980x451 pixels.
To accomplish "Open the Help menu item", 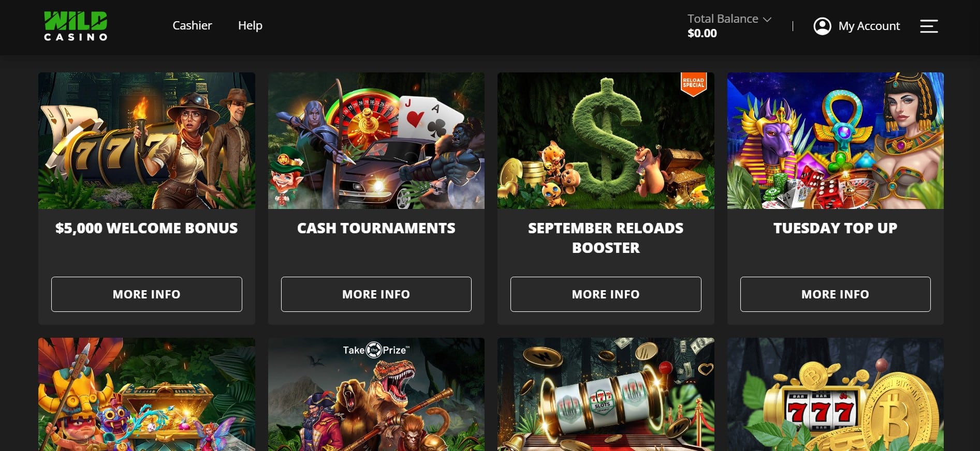I will click(x=250, y=25).
